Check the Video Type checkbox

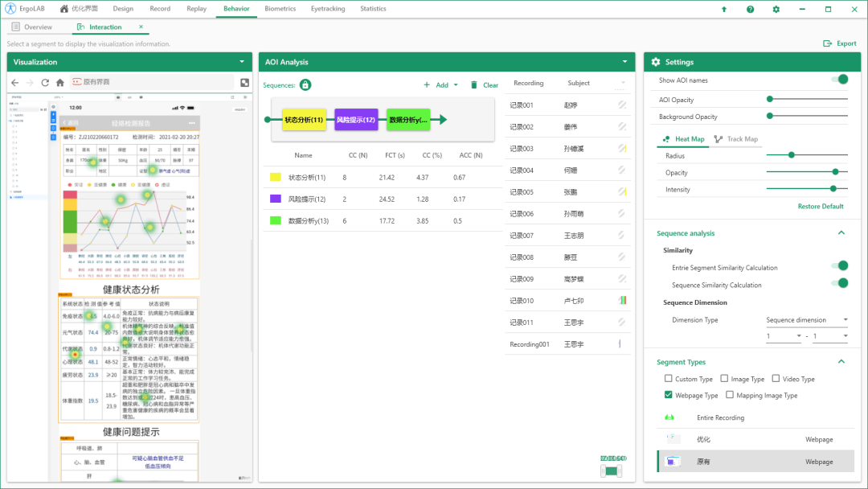(776, 378)
